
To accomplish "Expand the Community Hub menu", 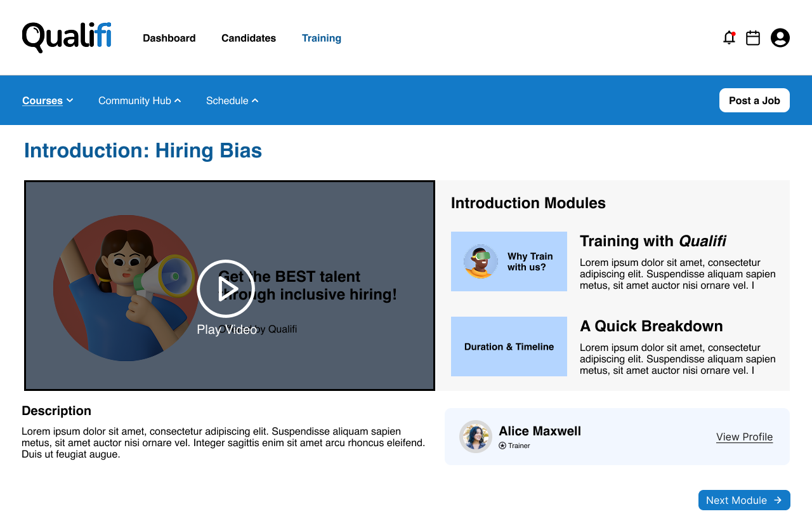I will coord(140,100).
